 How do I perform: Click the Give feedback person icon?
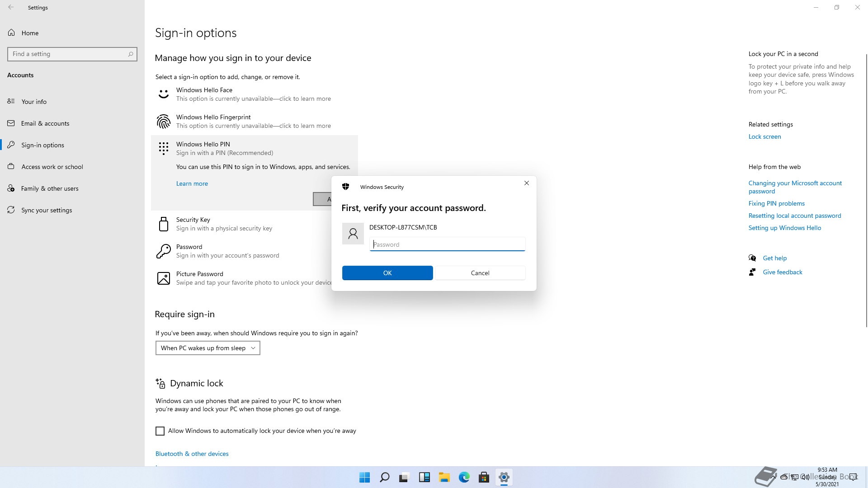click(752, 272)
